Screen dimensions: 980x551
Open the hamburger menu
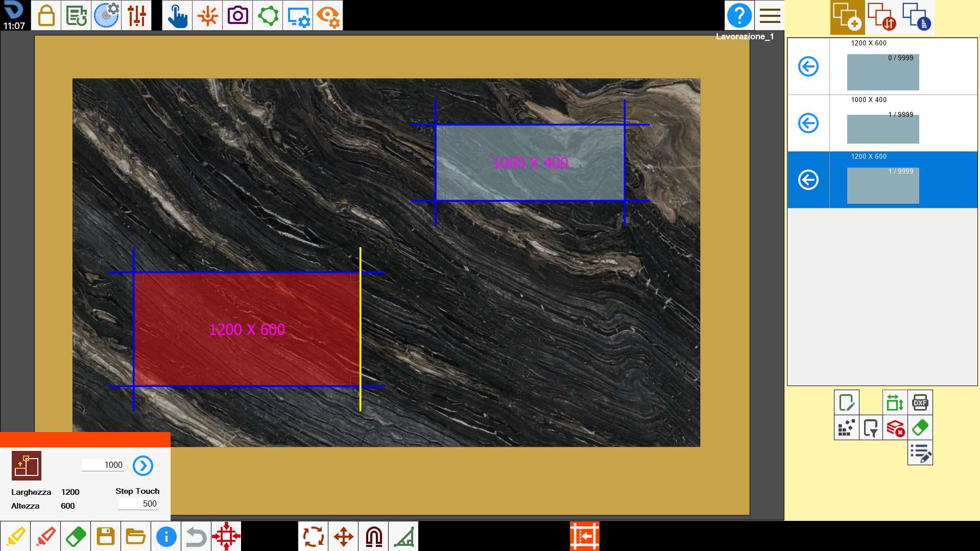pyautogui.click(x=770, y=15)
